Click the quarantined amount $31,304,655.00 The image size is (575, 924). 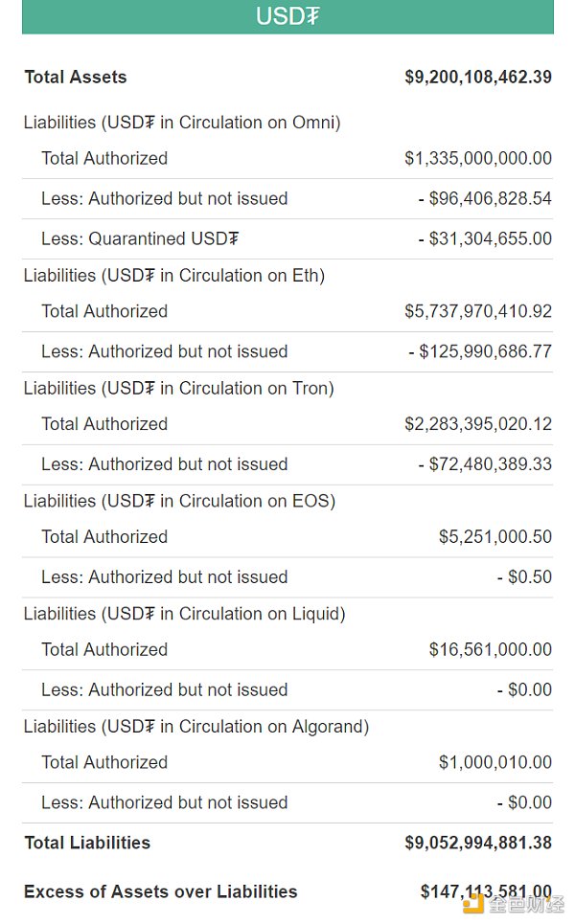click(x=485, y=238)
